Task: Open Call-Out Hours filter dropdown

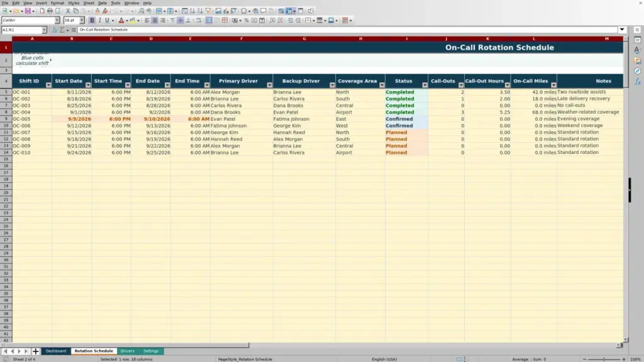Action: 508,85
